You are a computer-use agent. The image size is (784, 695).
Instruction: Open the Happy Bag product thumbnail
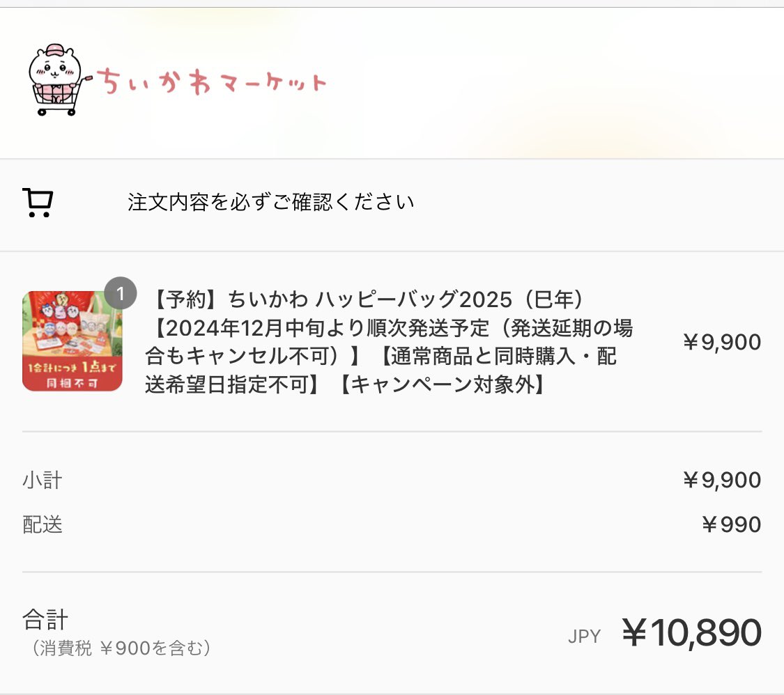coord(72,341)
